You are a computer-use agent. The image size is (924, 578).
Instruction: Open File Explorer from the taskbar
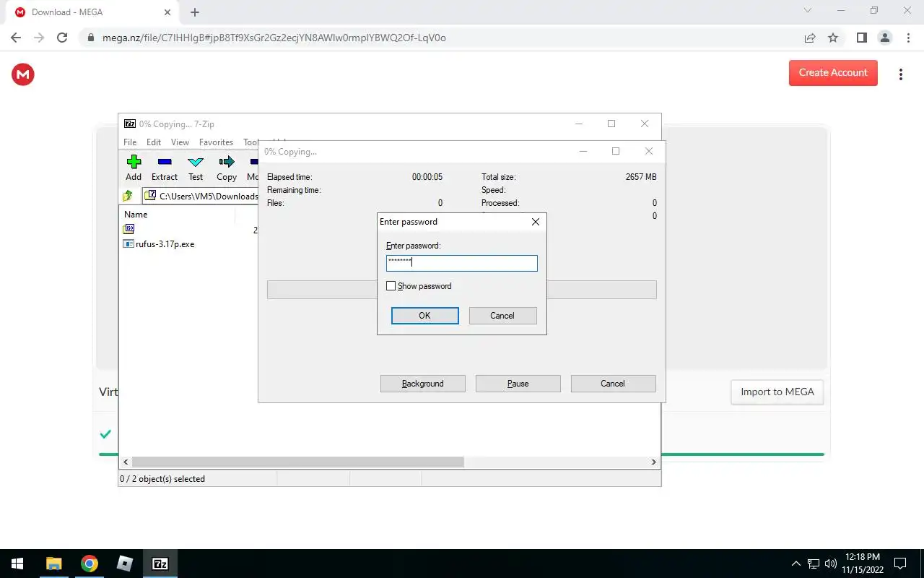coord(54,564)
